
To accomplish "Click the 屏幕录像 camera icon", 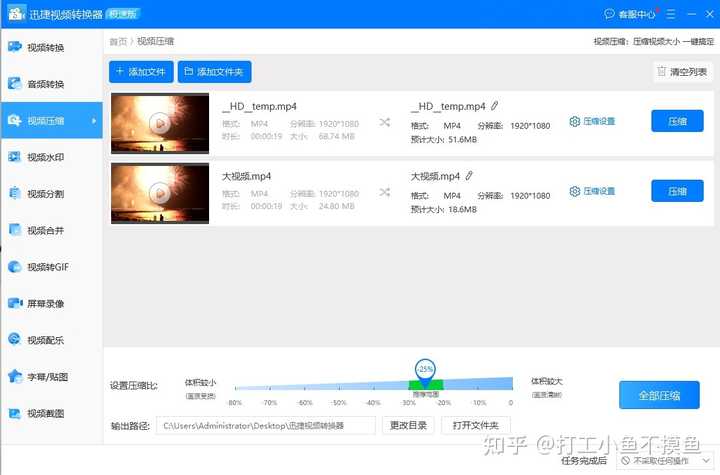I will point(15,303).
